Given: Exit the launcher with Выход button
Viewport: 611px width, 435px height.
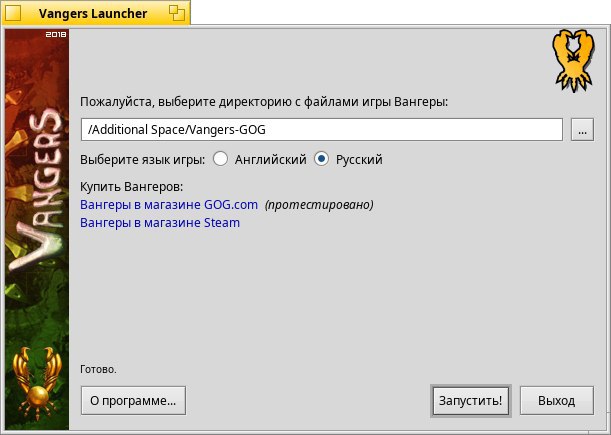Looking at the screenshot, I should [556, 400].
